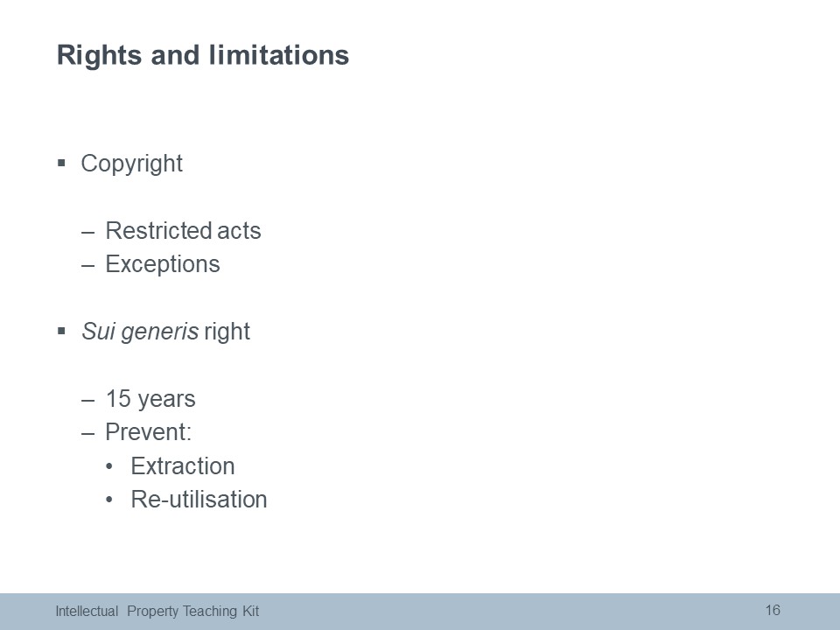Click the slide number 16
Image resolution: width=840 pixels, height=630 pixels.
tap(773, 610)
